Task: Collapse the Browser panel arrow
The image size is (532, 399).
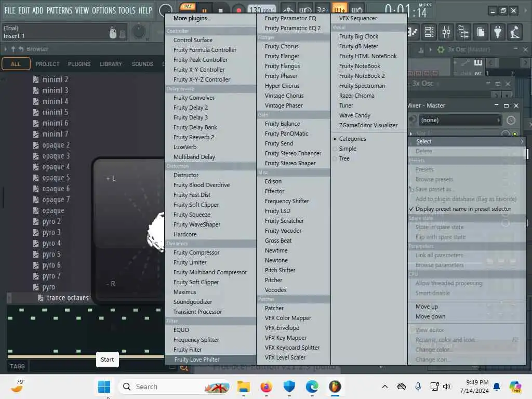Action: tap(5, 49)
